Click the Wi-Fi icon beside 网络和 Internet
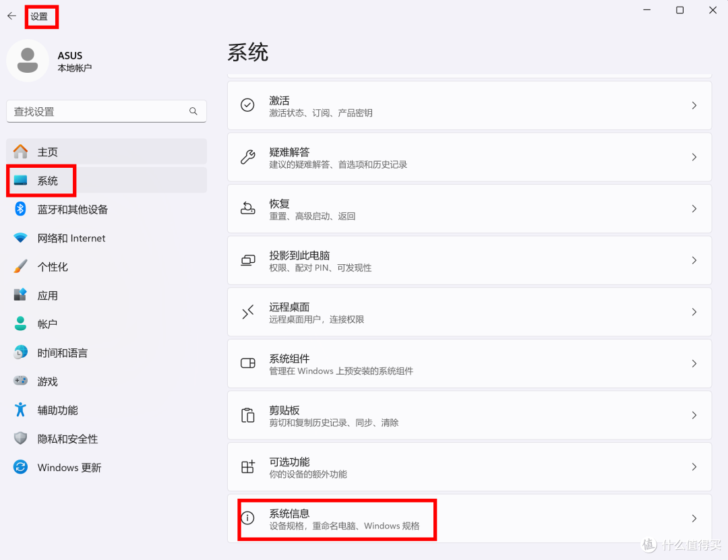This screenshot has height=560, width=728. tap(20, 238)
